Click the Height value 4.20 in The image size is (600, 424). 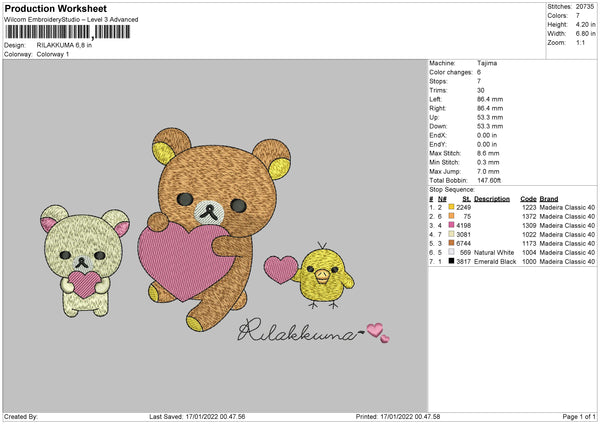(x=585, y=24)
